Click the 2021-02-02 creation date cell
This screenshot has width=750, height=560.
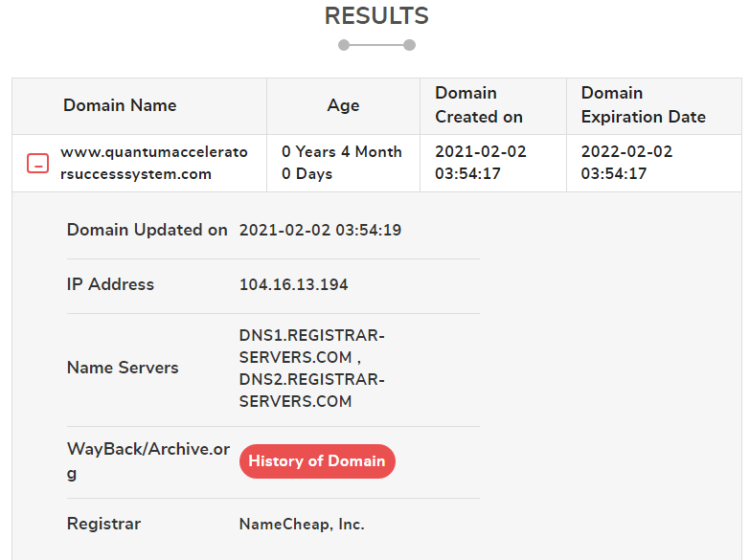480,163
